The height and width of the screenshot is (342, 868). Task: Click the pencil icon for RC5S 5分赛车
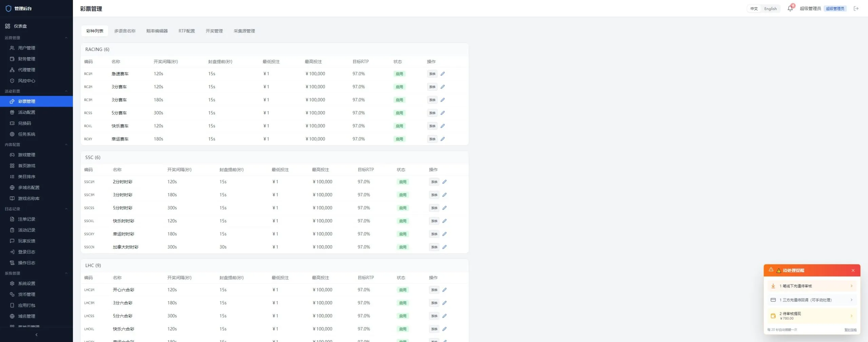442,113
